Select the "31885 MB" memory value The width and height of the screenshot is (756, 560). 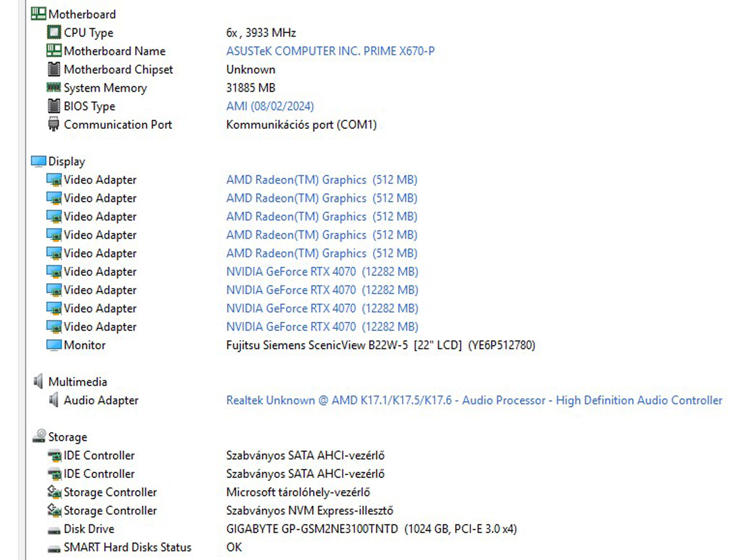tap(251, 88)
